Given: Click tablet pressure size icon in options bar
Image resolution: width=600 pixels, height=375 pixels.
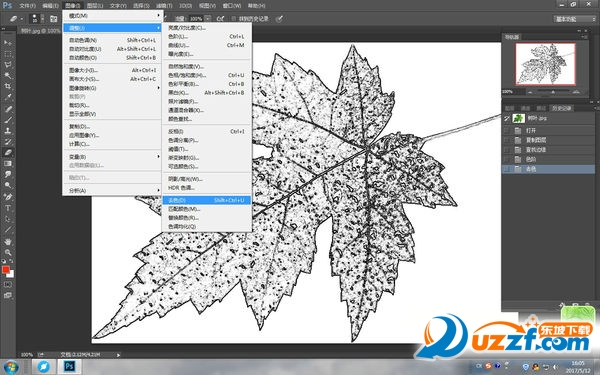Looking at the screenshot, I should pyautogui.click(x=280, y=18).
